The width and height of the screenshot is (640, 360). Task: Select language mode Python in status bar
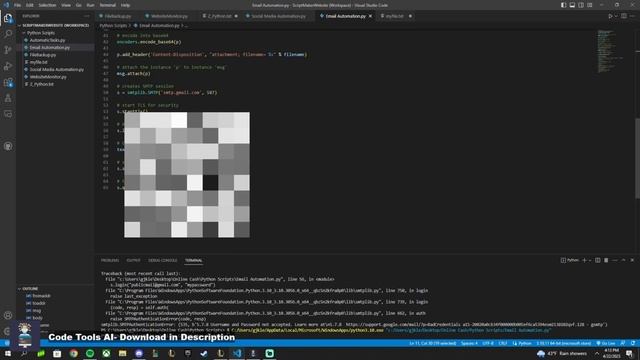522,344
